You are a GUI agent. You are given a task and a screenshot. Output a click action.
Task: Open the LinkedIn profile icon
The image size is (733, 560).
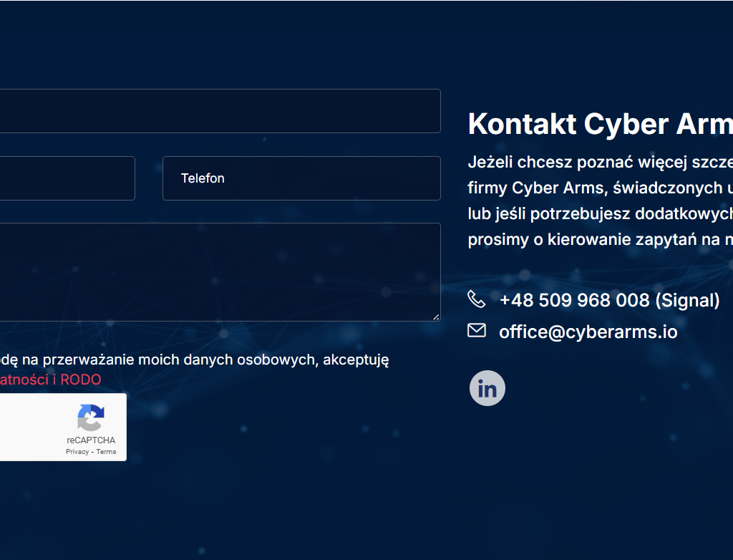click(487, 388)
